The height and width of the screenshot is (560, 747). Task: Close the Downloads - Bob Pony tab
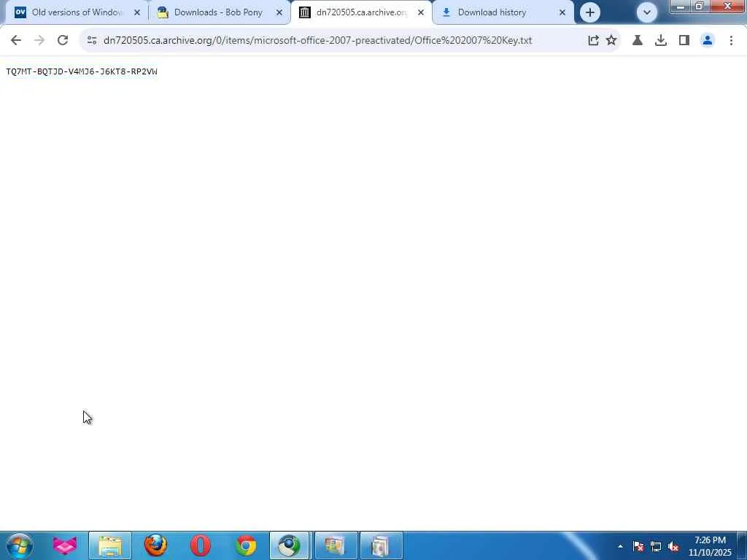279,12
